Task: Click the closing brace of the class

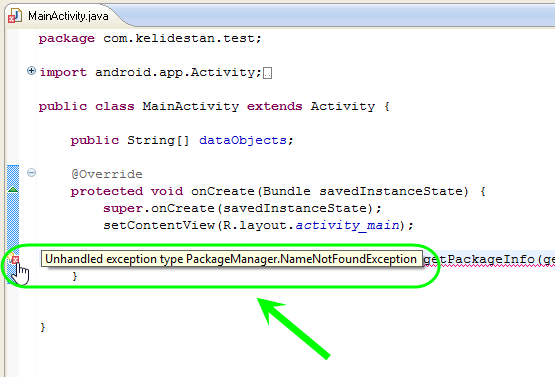Action: pyautogui.click(x=43, y=327)
